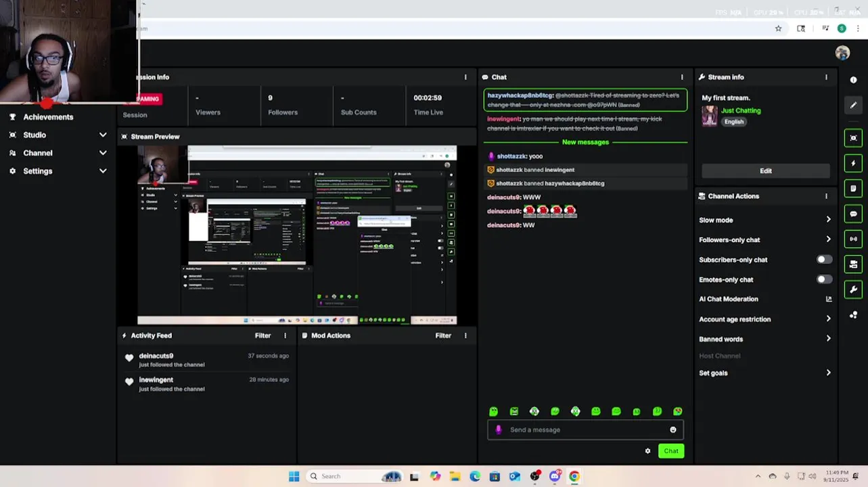868x487 pixels.
Task: Expand Banned words settings
Action: pos(828,339)
